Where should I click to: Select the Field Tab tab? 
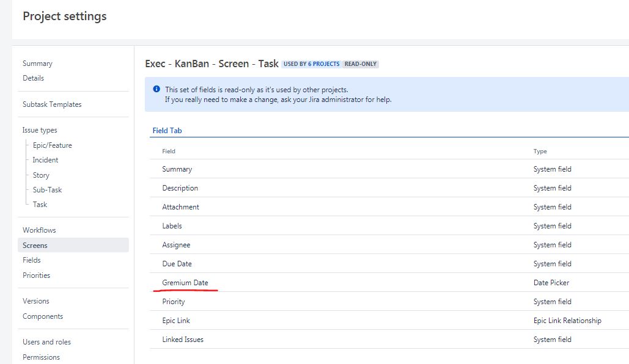167,131
